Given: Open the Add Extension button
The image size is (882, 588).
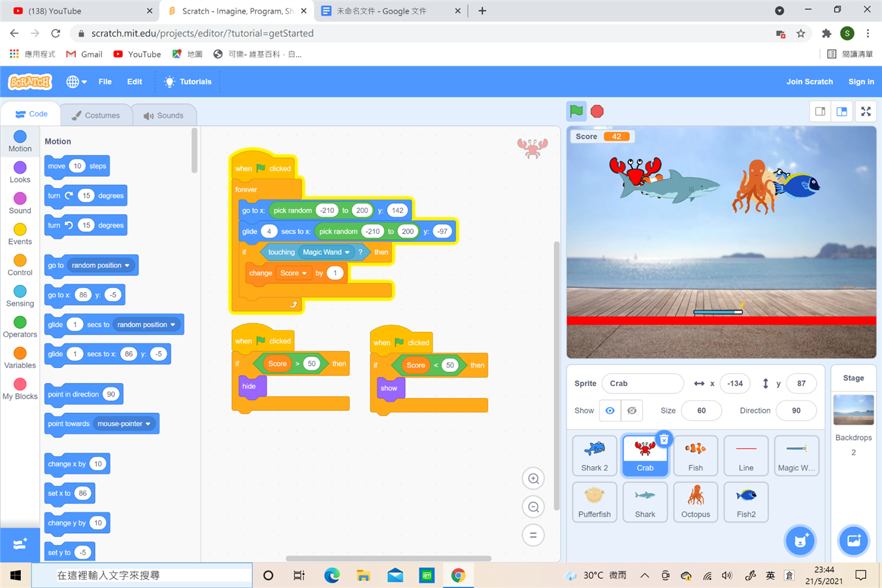Looking at the screenshot, I should [20, 544].
